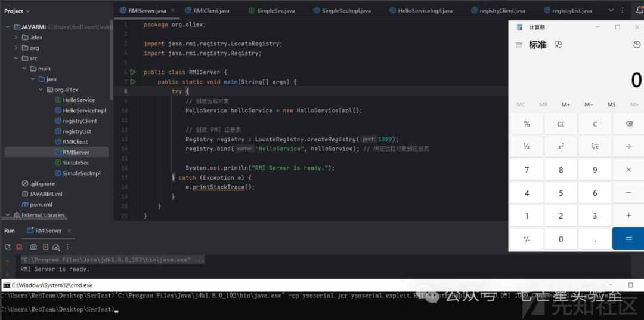Open JAVARMI.iml file in tree

coord(42,193)
